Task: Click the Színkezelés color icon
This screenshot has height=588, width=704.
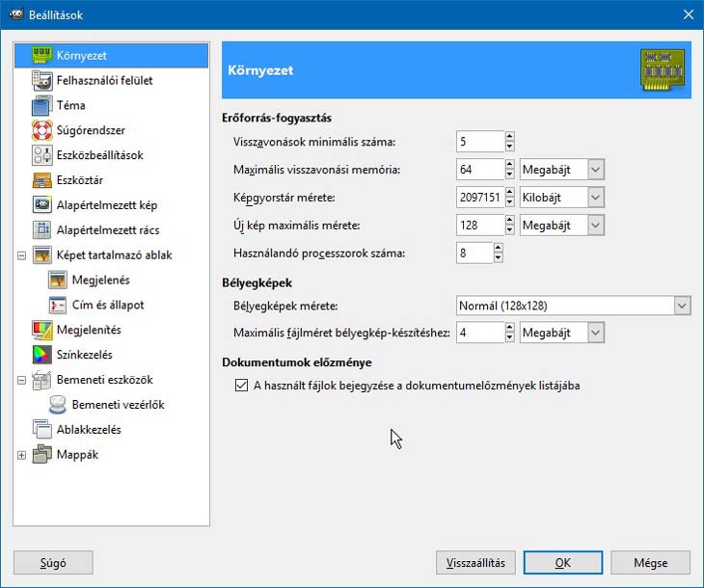Action: coord(41,355)
